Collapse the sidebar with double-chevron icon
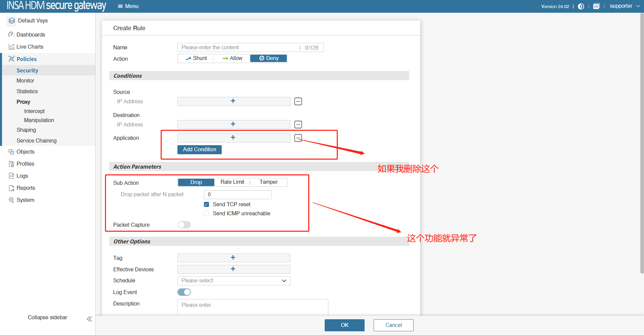The height and width of the screenshot is (335, 644). tap(89, 319)
